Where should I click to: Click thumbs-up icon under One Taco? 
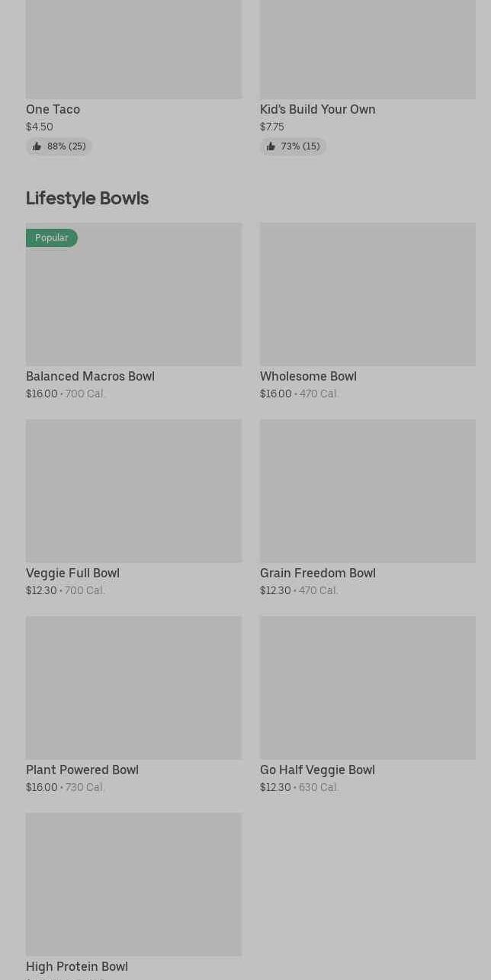[x=37, y=146]
